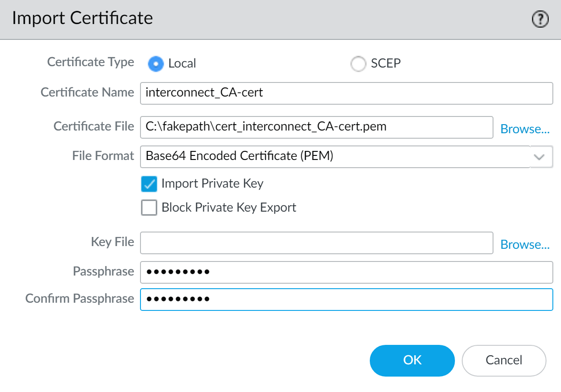This screenshot has width=561, height=392.
Task: Open the help icon in dialog header
Action: [x=540, y=19]
